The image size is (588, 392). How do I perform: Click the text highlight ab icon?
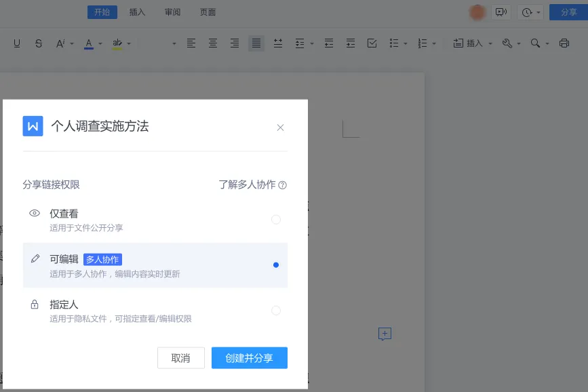(117, 43)
